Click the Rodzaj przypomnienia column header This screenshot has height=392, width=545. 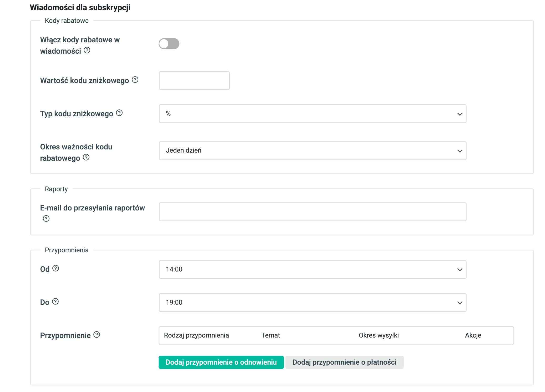tap(196, 335)
